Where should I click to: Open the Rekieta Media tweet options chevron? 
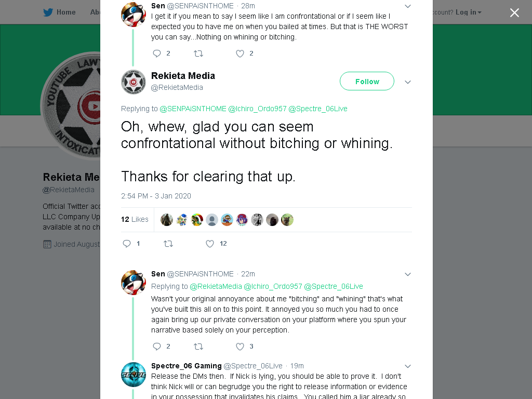[408, 82]
